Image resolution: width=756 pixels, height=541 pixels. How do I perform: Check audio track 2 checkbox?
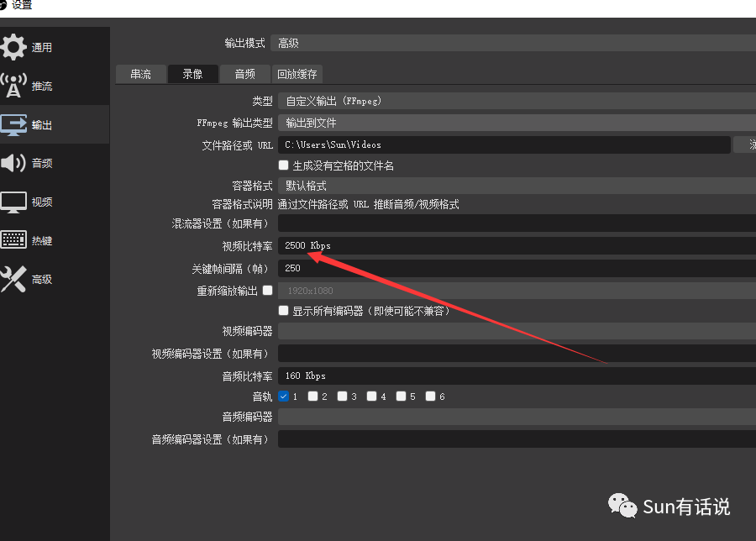pyautogui.click(x=313, y=397)
